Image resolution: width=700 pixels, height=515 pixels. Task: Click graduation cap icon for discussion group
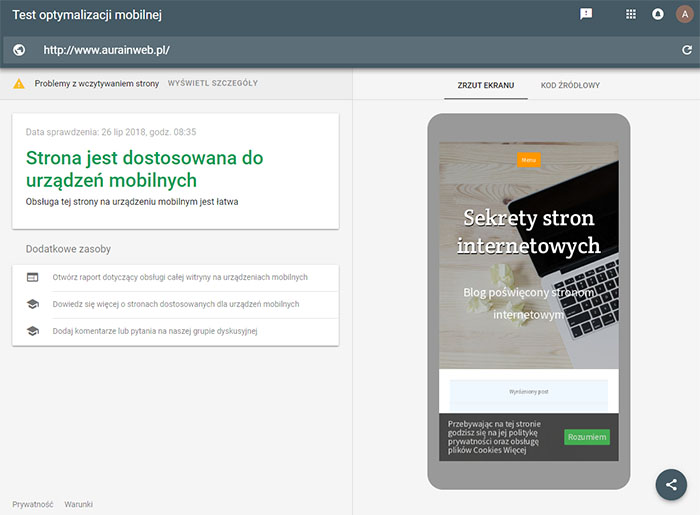[33, 331]
